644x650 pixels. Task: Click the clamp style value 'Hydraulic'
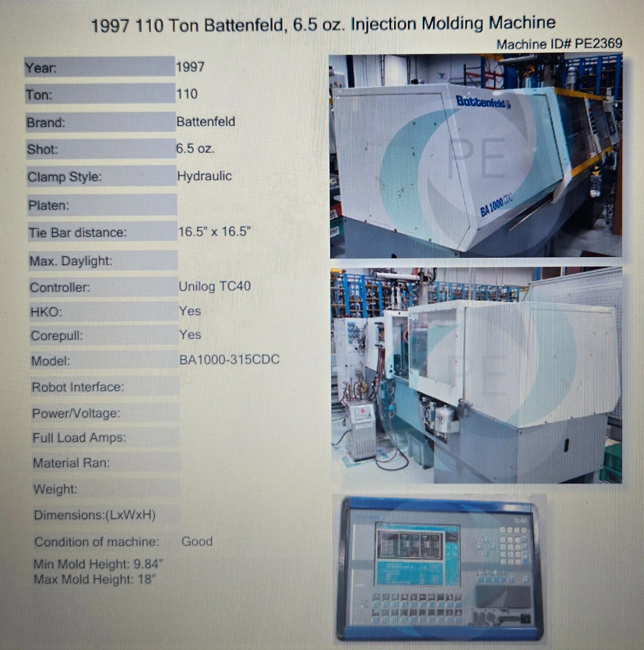tap(204, 176)
